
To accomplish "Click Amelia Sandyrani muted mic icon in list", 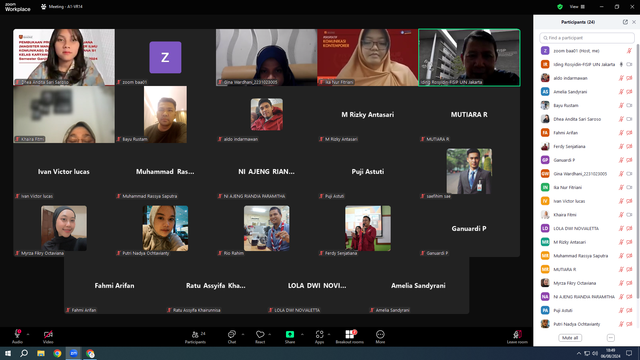I will click(x=621, y=92).
